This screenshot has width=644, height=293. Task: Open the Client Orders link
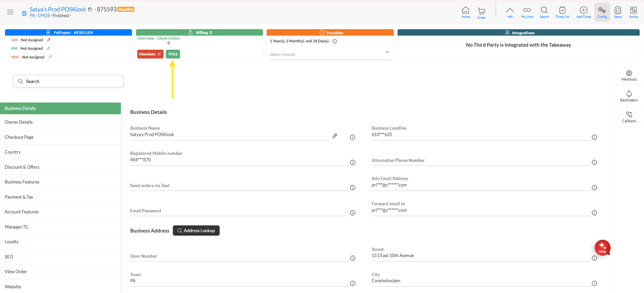(169, 38)
